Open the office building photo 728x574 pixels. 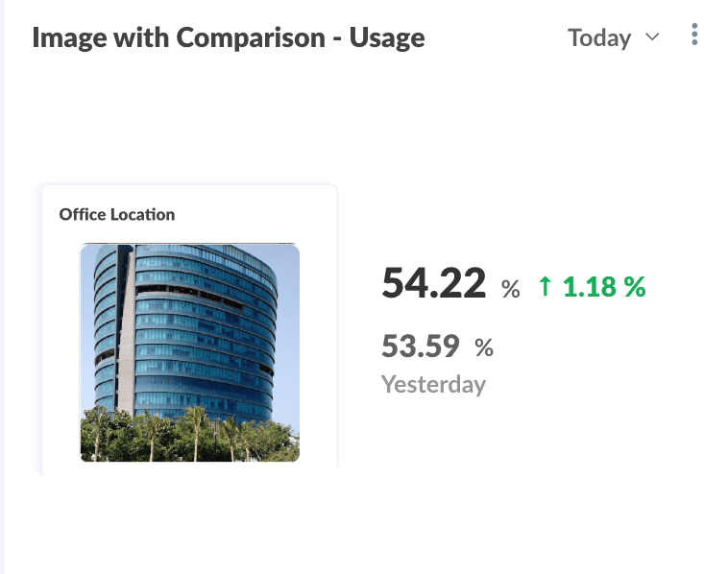pos(190,352)
